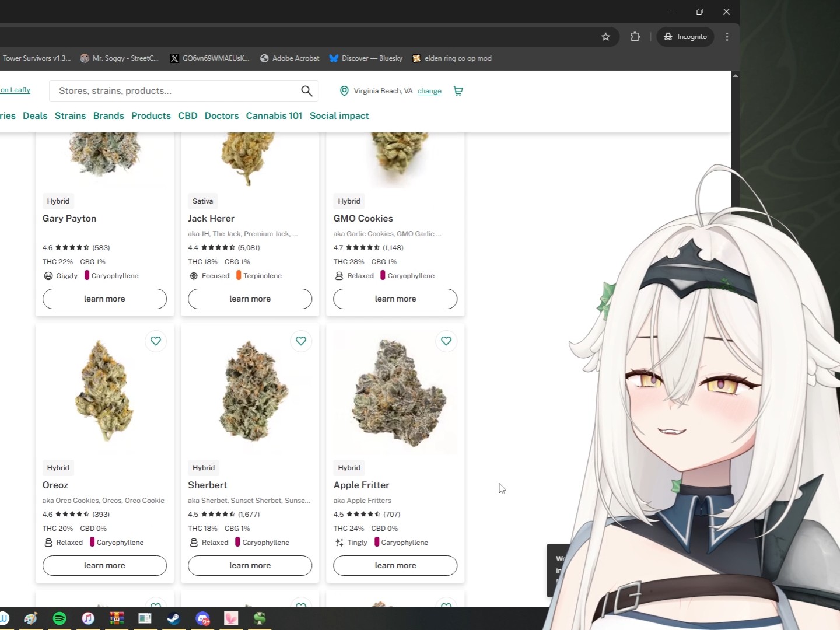840x630 pixels.
Task: Click the Focused effect icon on Jack Herer
Action: tap(194, 276)
